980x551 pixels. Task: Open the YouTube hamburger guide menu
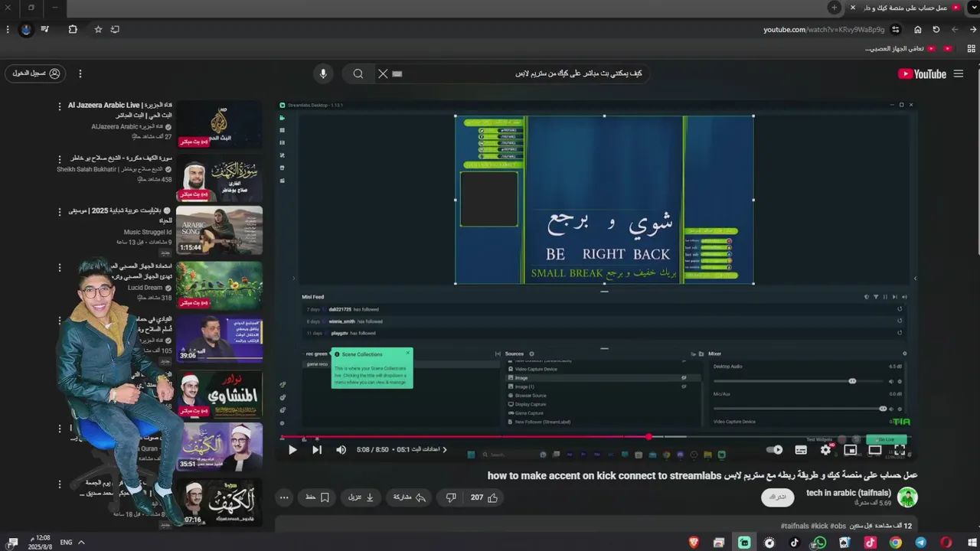coord(959,74)
